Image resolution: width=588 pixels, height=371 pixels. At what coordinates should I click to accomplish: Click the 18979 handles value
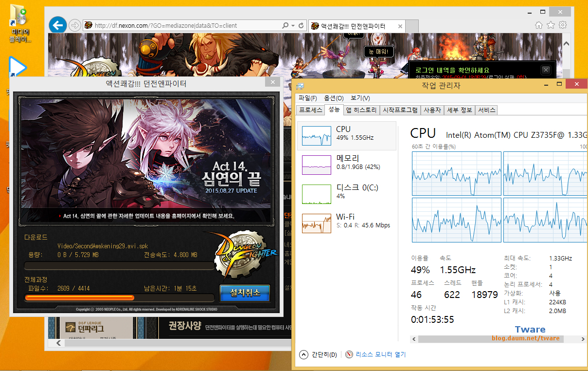484,295
